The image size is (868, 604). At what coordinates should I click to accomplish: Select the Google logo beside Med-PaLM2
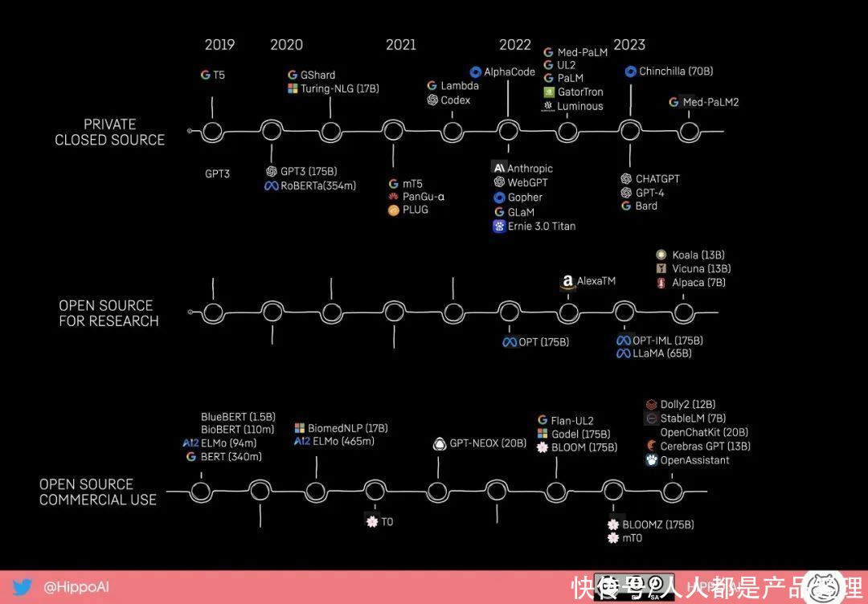click(x=674, y=102)
